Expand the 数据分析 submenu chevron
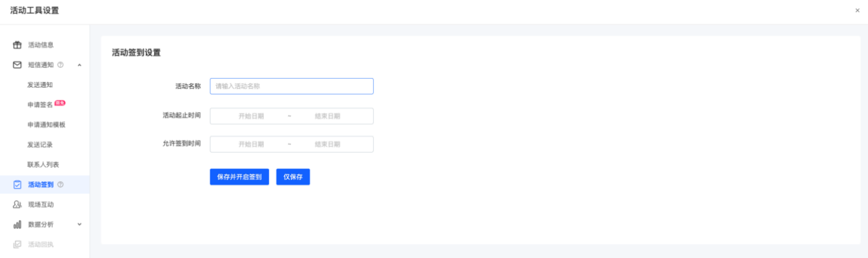Image resolution: width=868 pixels, height=258 pixels. (79, 224)
